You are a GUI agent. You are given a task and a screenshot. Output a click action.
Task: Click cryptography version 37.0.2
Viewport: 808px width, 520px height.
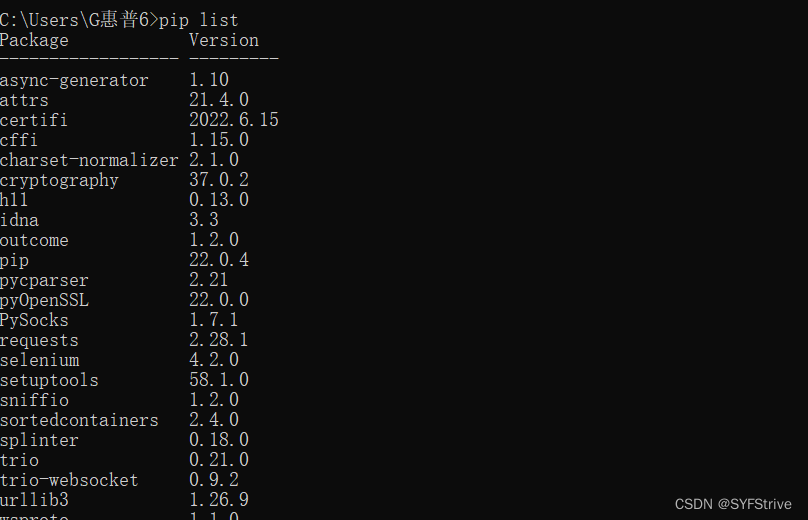point(219,180)
